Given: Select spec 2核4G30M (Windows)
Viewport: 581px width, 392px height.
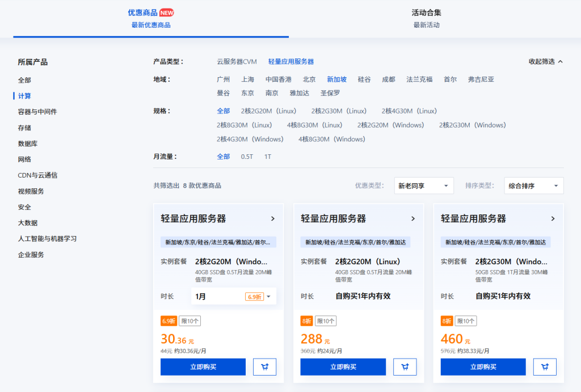Looking at the screenshot, I should [x=250, y=139].
